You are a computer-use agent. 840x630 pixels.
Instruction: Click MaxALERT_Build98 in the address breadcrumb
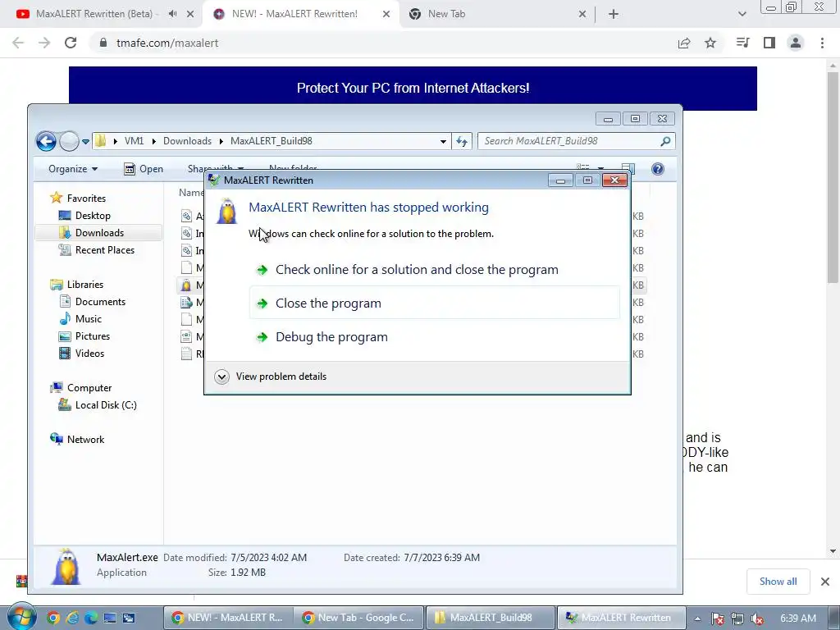[x=271, y=141]
